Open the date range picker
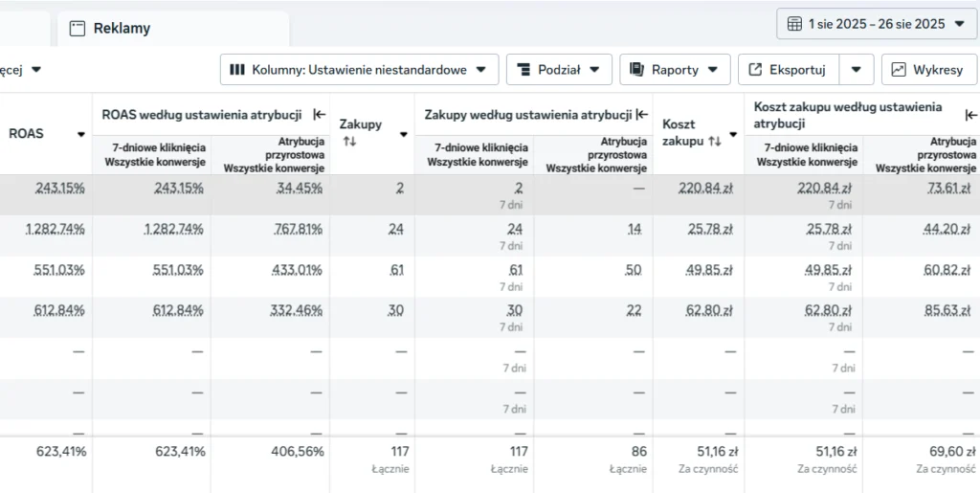This screenshot has width=980, height=493. 877,24
